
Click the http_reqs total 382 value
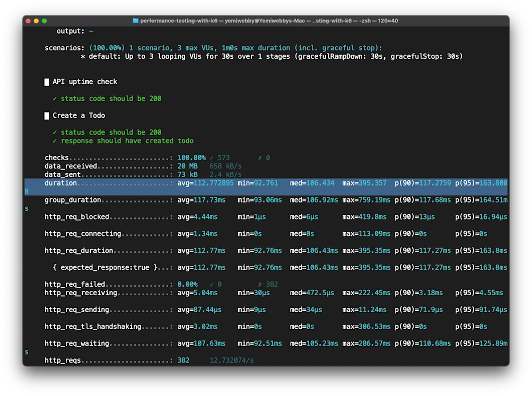(x=183, y=360)
